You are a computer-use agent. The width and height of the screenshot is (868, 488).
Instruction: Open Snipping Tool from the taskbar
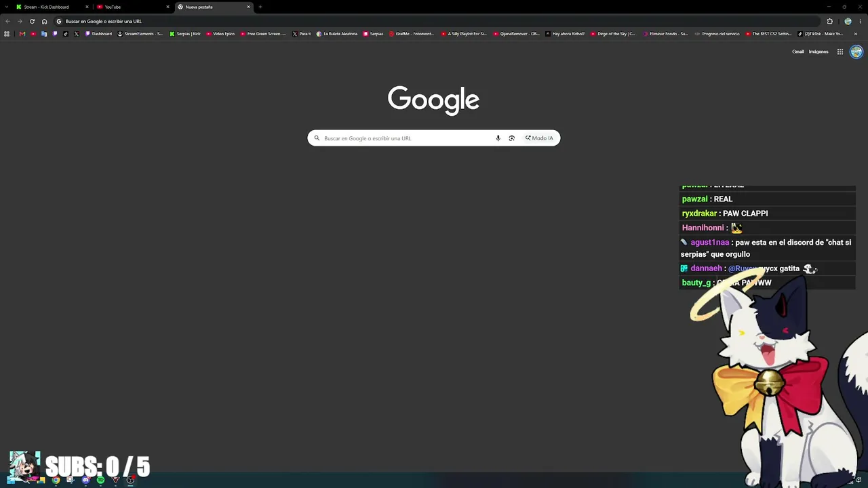[71, 481]
